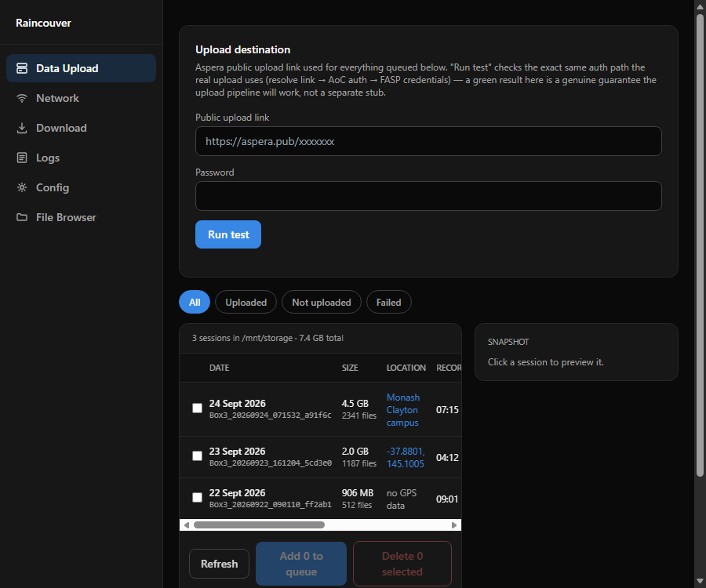
Task: Open the Config section
Action: click(x=81, y=187)
